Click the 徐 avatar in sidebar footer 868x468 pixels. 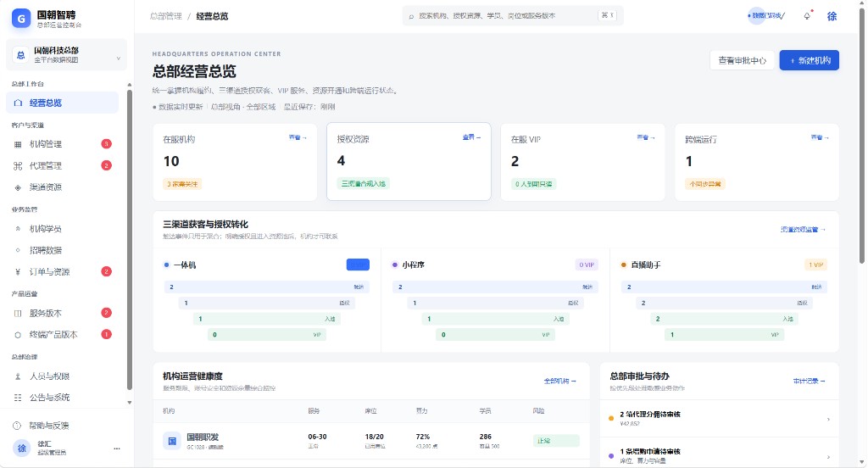(x=21, y=448)
